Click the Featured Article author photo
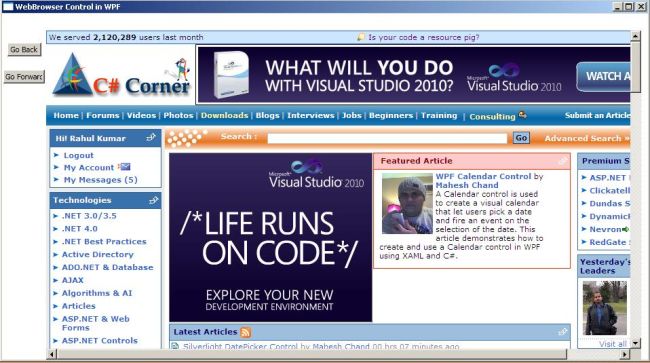 407,203
